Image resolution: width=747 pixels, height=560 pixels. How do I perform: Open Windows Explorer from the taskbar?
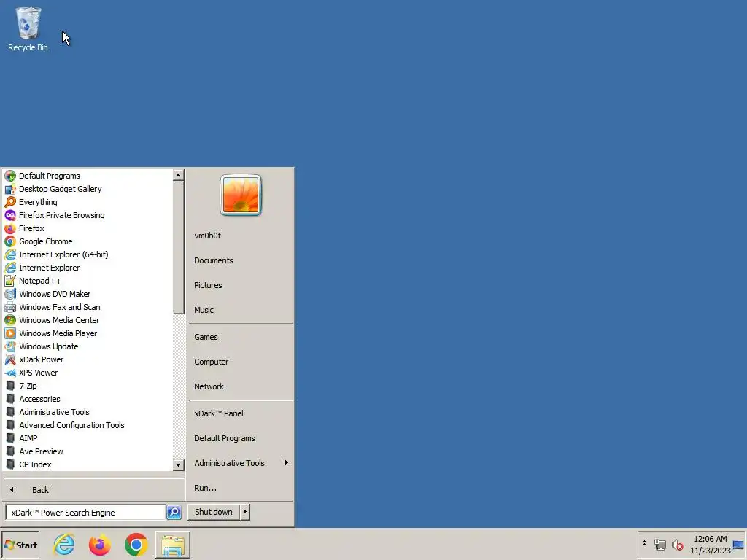point(172,545)
